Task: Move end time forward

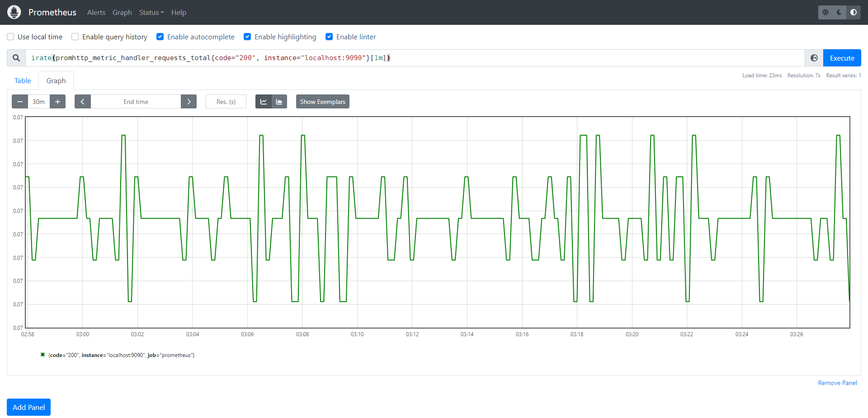Action: point(189,102)
